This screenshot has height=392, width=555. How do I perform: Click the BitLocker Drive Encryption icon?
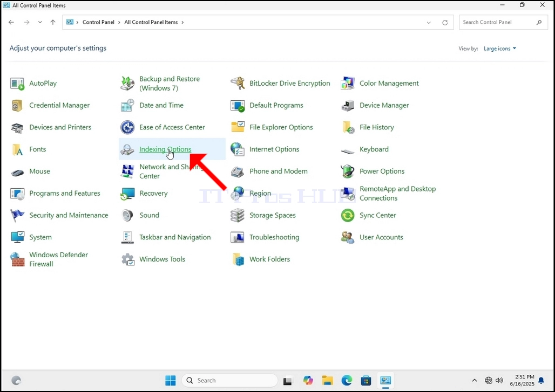238,84
